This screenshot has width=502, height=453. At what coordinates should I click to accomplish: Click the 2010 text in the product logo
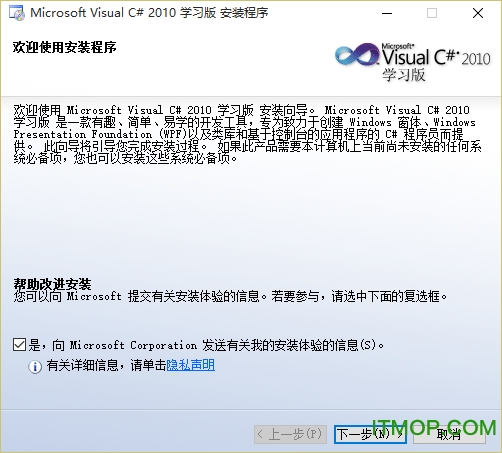coord(476,59)
